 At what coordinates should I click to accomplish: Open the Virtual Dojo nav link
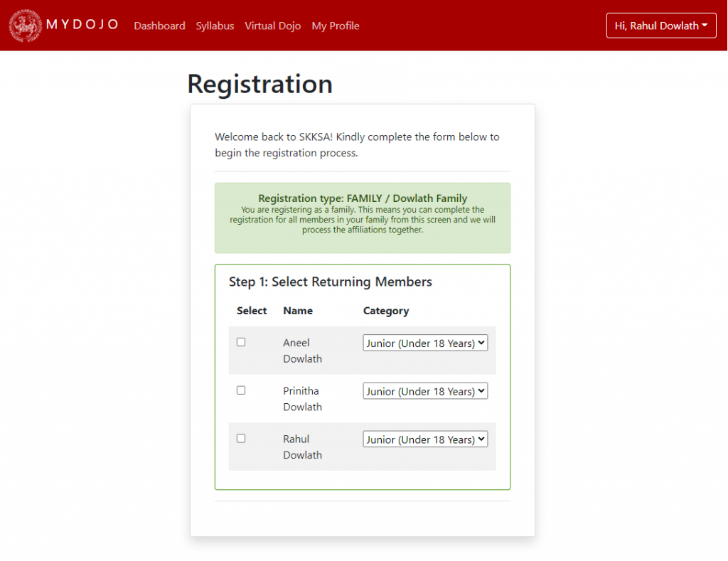272,26
